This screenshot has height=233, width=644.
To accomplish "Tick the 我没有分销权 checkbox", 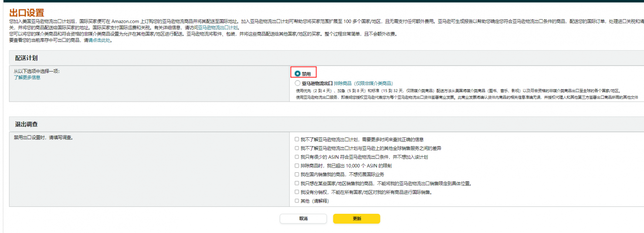I will tap(297, 192).
